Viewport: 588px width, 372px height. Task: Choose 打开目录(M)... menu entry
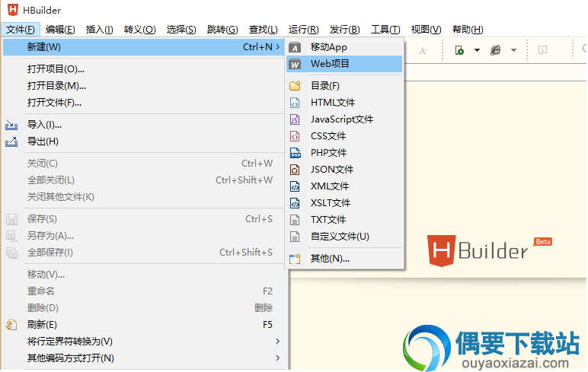click(x=144, y=86)
